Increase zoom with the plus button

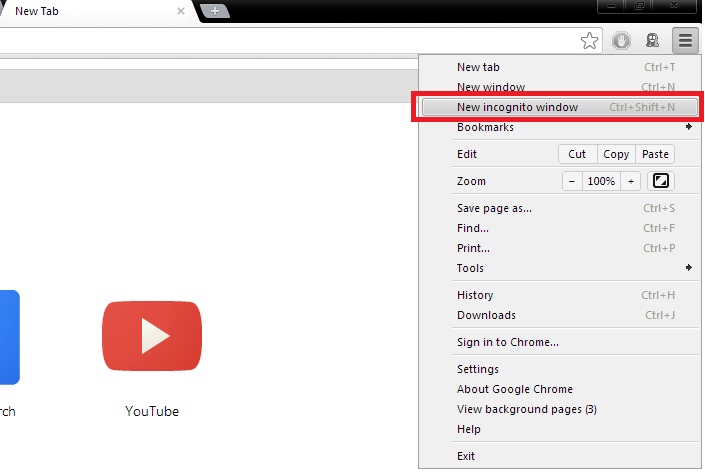coord(631,181)
